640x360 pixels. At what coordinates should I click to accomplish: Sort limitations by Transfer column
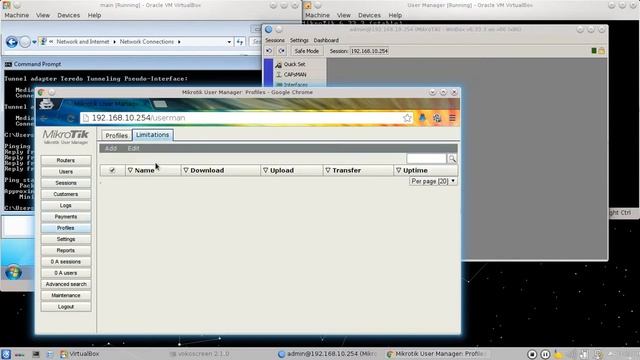(x=346, y=170)
